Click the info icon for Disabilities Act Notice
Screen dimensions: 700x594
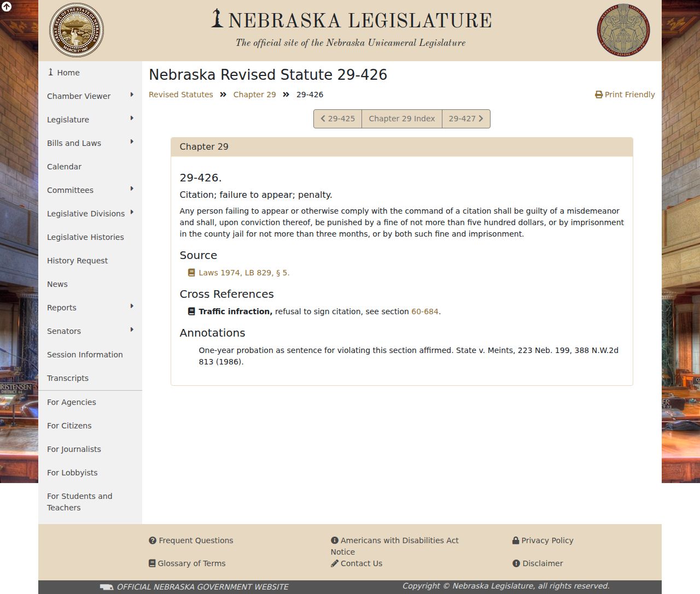(x=335, y=540)
